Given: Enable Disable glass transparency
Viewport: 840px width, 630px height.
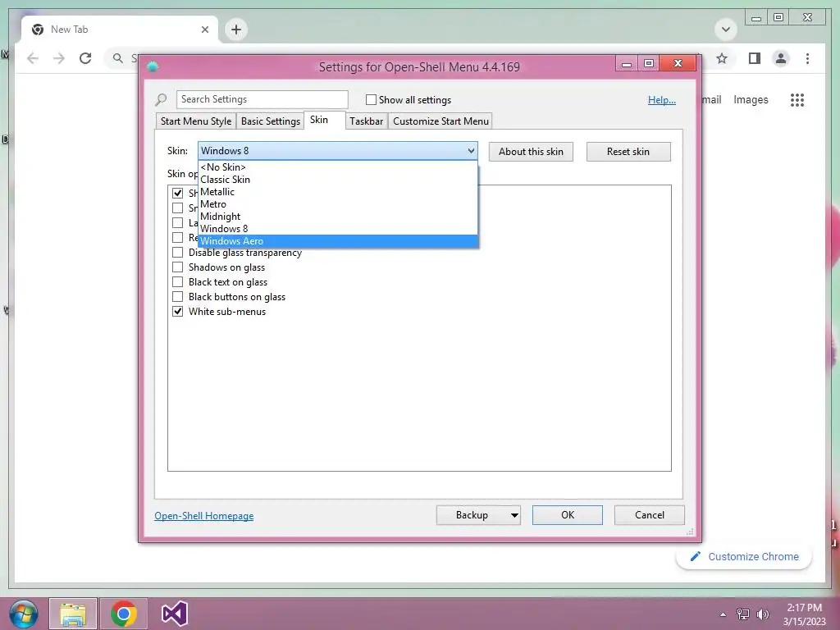Looking at the screenshot, I should (x=177, y=253).
